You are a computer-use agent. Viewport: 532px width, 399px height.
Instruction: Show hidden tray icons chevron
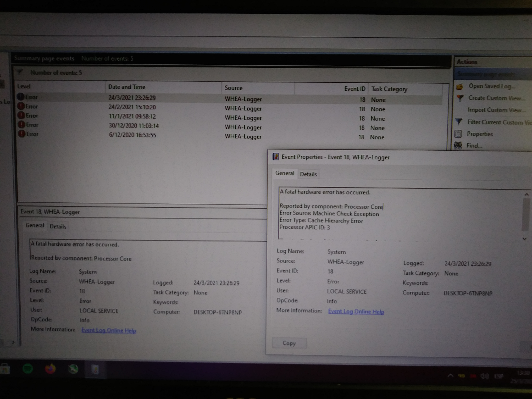450,375
